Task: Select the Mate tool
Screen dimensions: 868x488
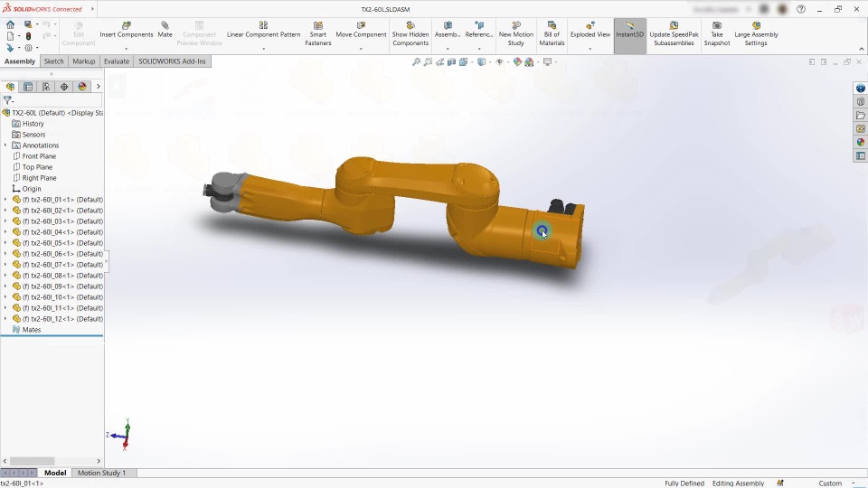Action: 165,30
